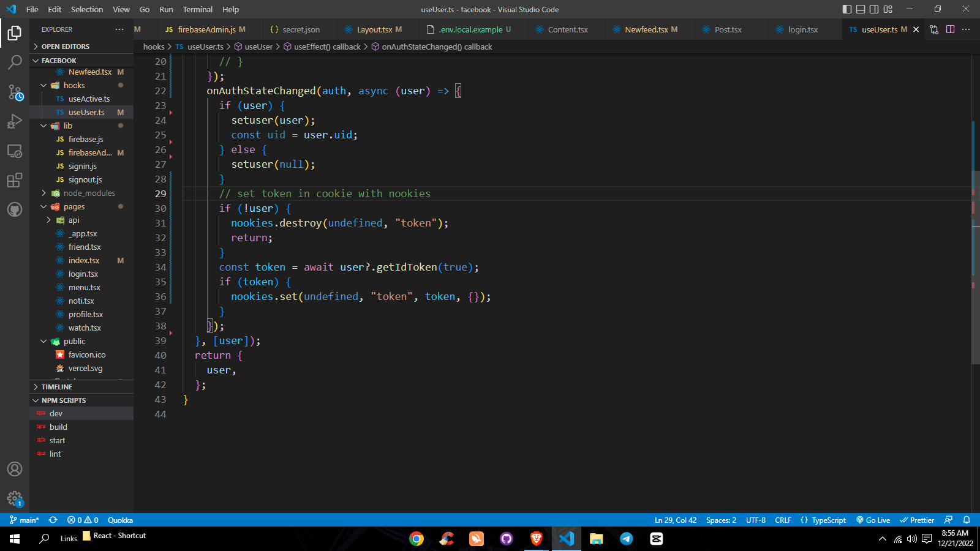
Task: Open Windows Start menu
Action: pos(15,539)
